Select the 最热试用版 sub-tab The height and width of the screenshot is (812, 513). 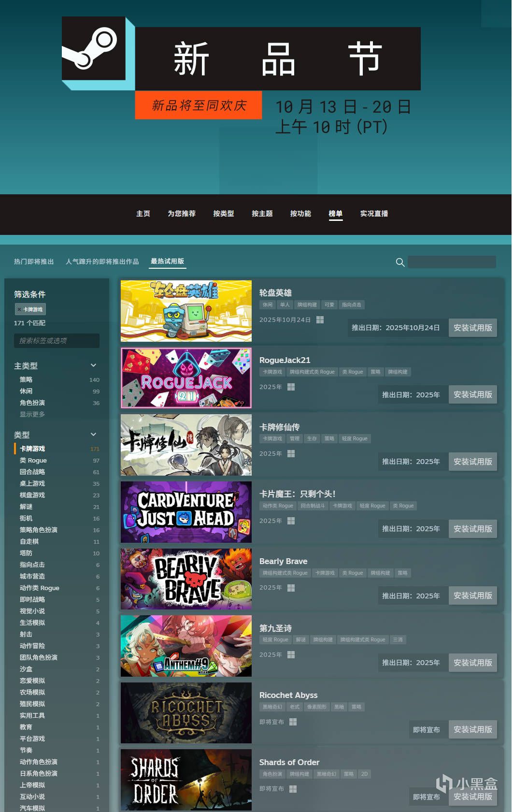tap(167, 261)
